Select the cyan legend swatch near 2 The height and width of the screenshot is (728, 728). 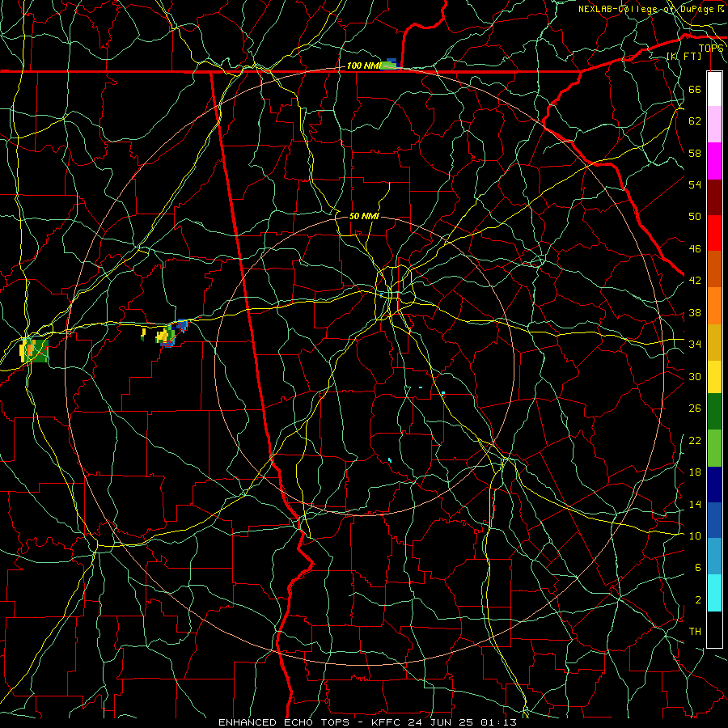(x=714, y=593)
